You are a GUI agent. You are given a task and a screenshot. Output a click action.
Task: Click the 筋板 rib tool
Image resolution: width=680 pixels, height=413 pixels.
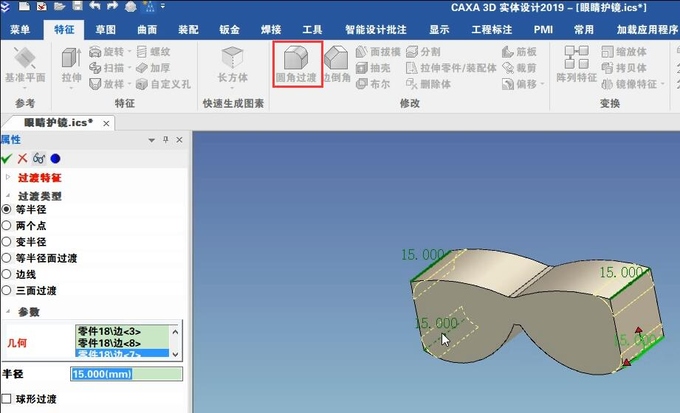pyautogui.click(x=519, y=52)
